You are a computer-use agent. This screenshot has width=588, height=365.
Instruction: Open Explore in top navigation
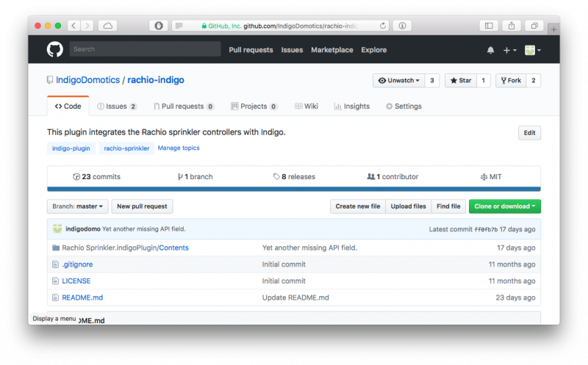click(x=373, y=50)
